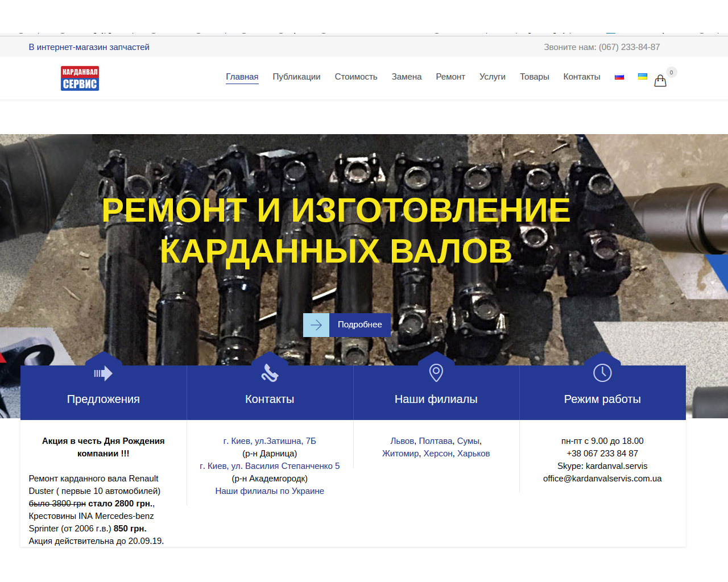Open the Товары menu item
The width and height of the screenshot is (728, 582).
(x=535, y=77)
